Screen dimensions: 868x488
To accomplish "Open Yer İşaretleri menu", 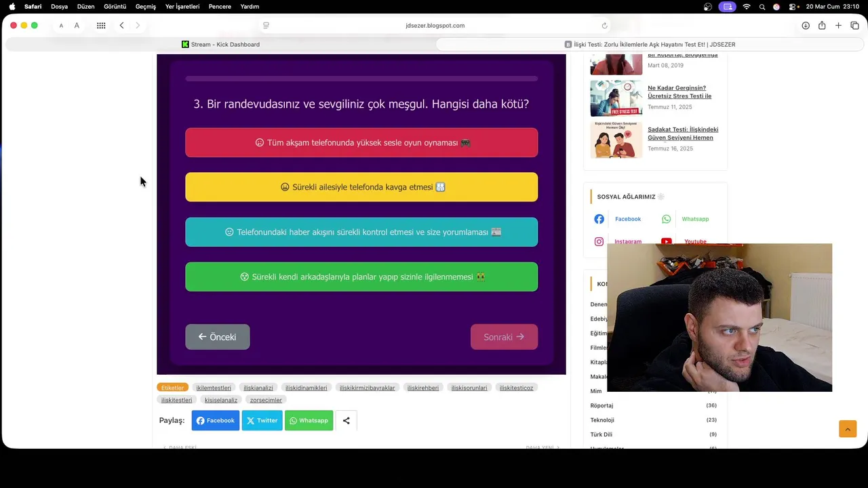I will coord(182,6).
